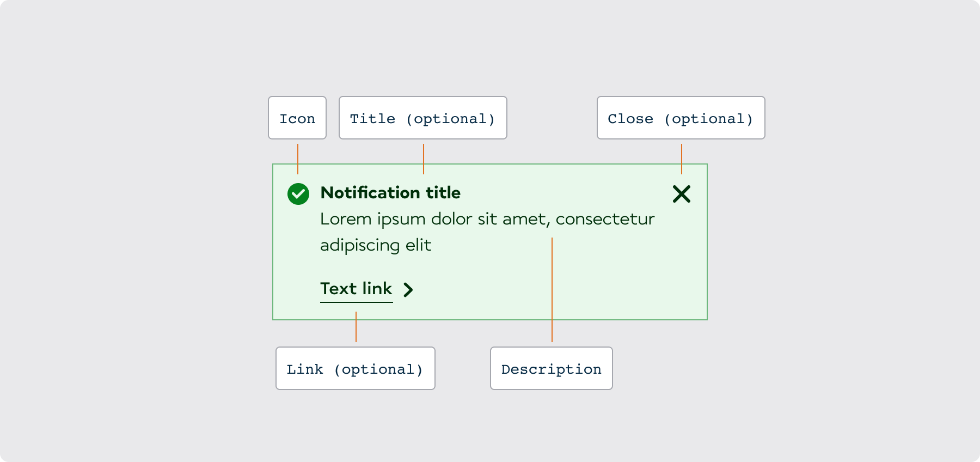
Task: Click the orange connector line below Icon label
Action: click(x=298, y=158)
